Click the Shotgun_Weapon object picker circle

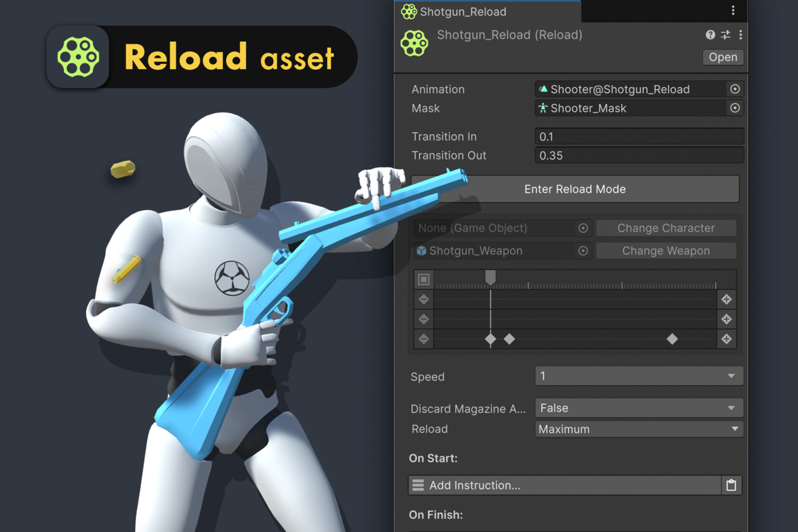click(x=583, y=251)
